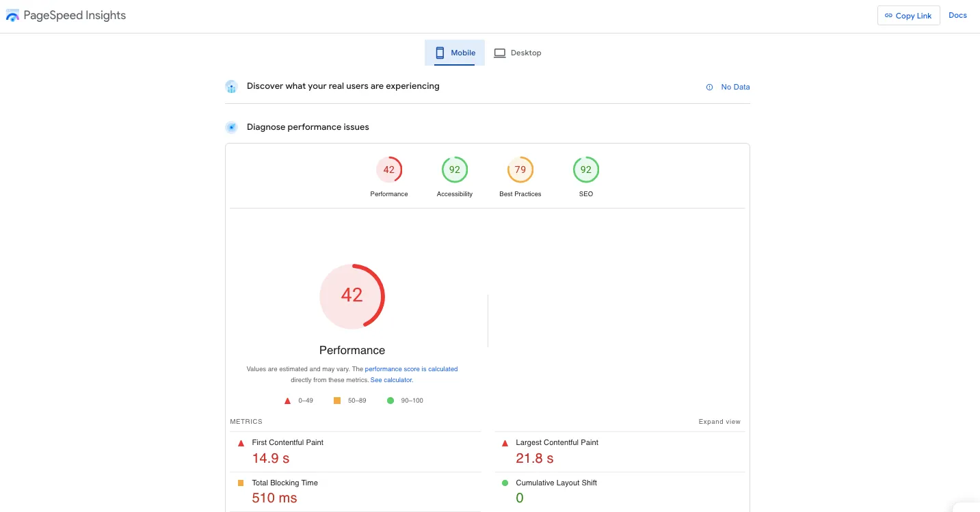Viewport: 980px width, 512px height.
Task: Click Expand view above the metrics
Action: 719,422
